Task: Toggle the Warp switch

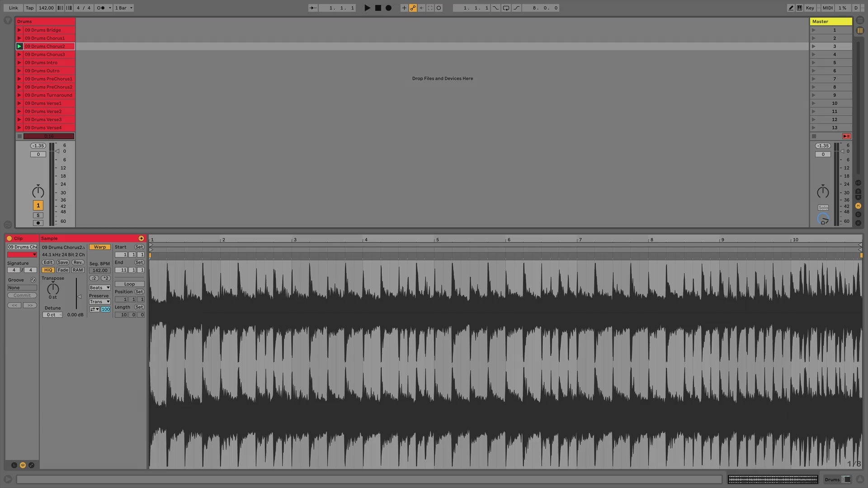Action: pos(99,247)
